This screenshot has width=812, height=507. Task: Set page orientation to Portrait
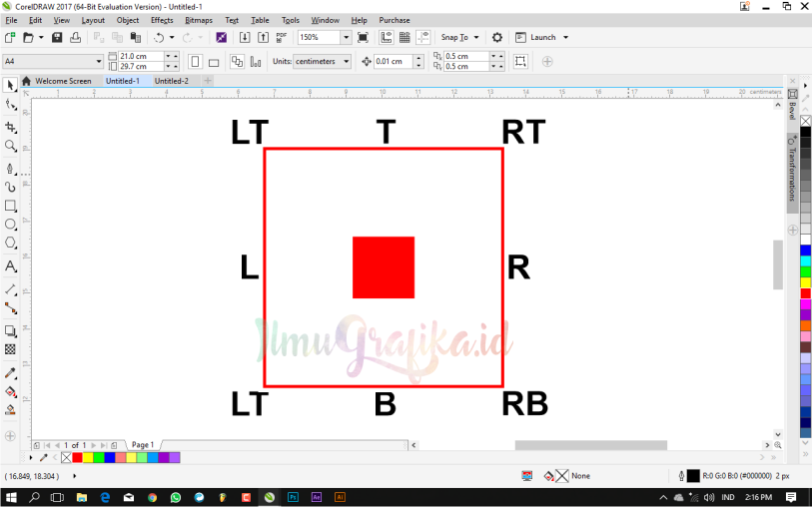point(195,62)
